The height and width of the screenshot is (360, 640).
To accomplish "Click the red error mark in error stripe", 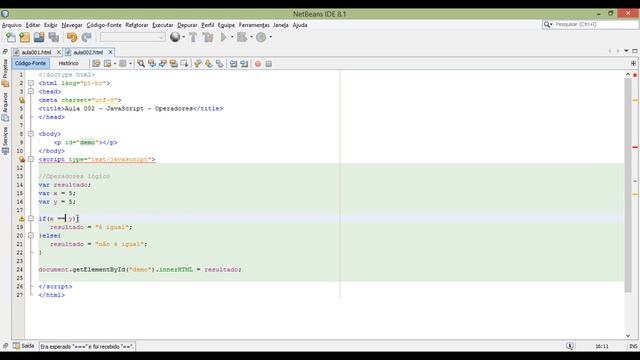I will click(x=635, y=147).
